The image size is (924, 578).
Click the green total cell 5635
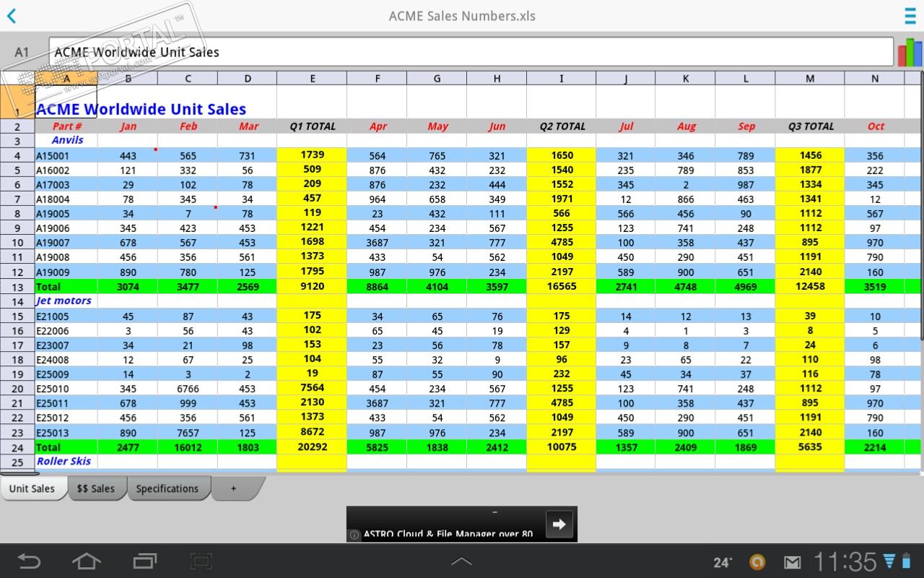pos(810,447)
